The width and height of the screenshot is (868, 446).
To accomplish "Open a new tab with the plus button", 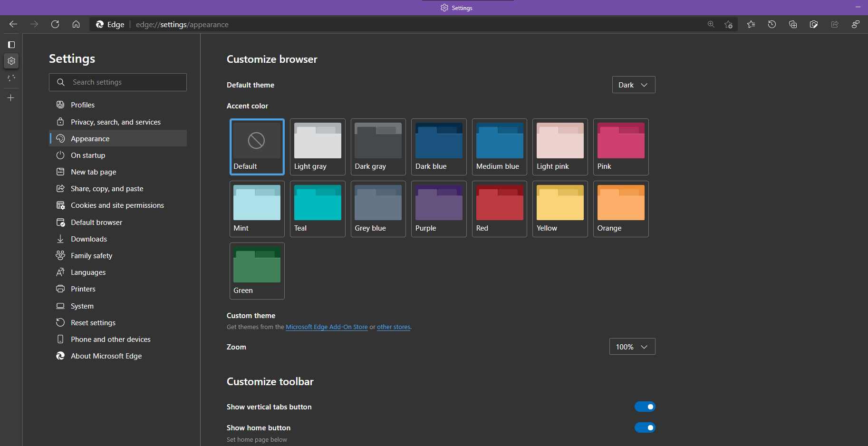I will (x=11, y=97).
